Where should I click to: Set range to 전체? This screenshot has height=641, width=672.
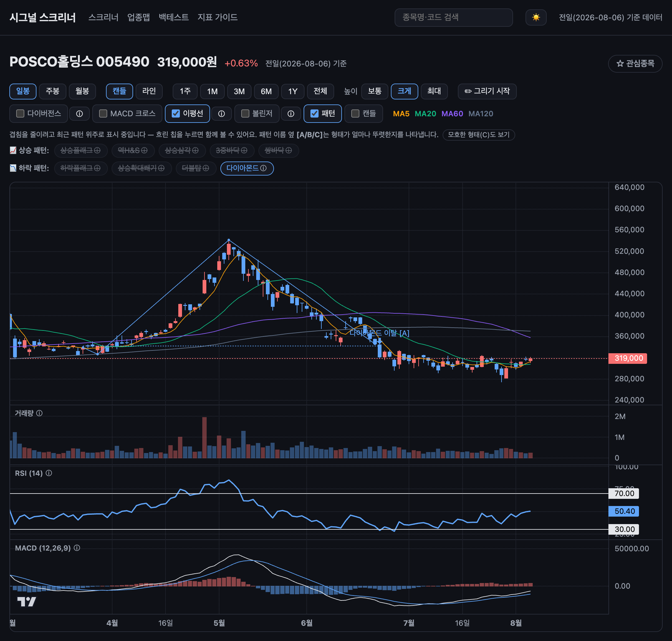coord(320,91)
